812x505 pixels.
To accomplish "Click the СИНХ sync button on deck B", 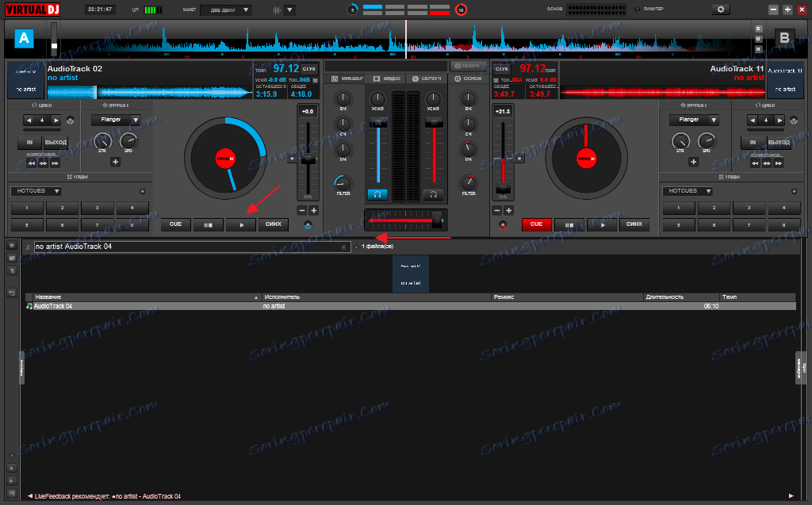I will [x=634, y=224].
